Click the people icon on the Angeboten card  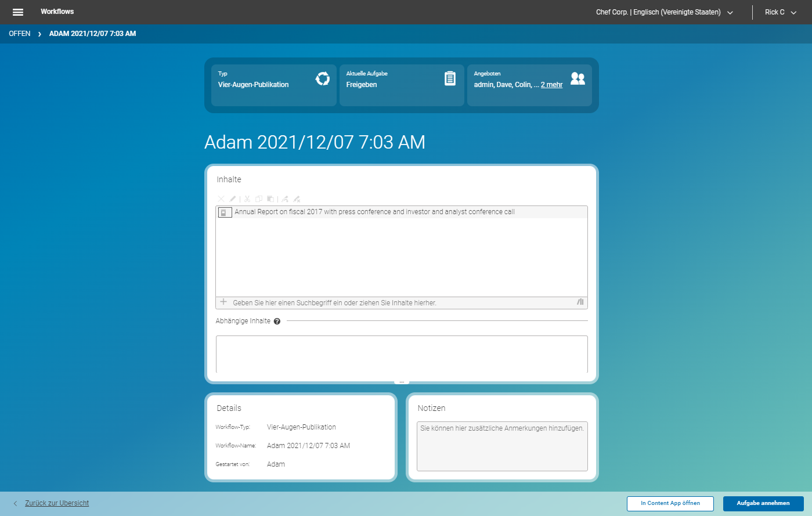click(578, 77)
